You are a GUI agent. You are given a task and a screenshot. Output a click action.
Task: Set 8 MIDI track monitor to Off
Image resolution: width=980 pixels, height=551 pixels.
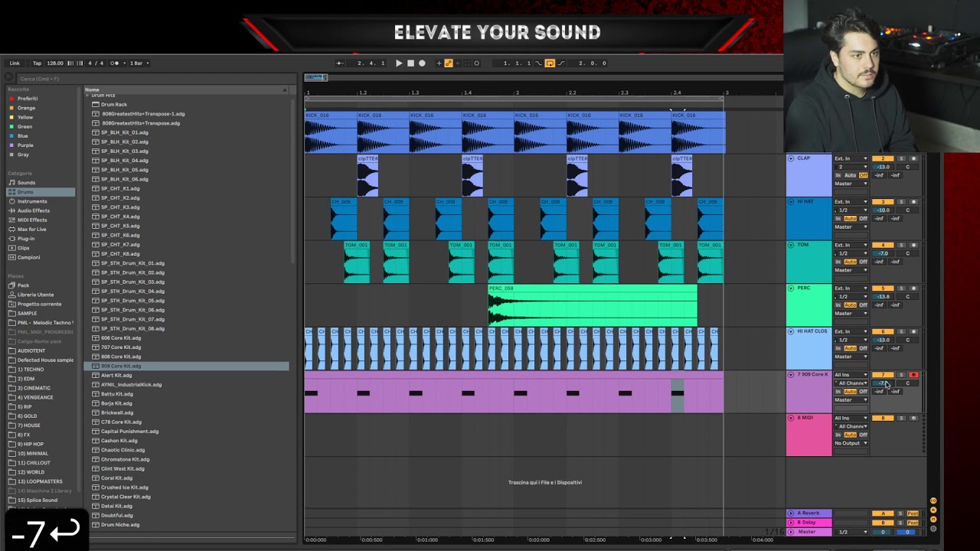pyautogui.click(x=863, y=435)
